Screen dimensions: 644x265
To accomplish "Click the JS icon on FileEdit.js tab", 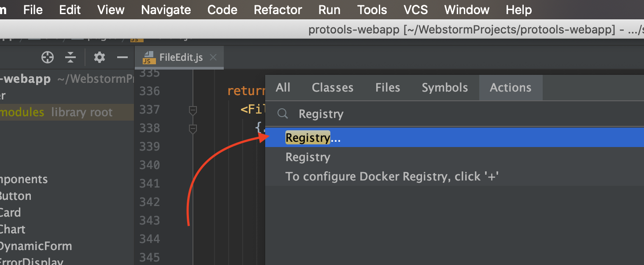I will [150, 57].
